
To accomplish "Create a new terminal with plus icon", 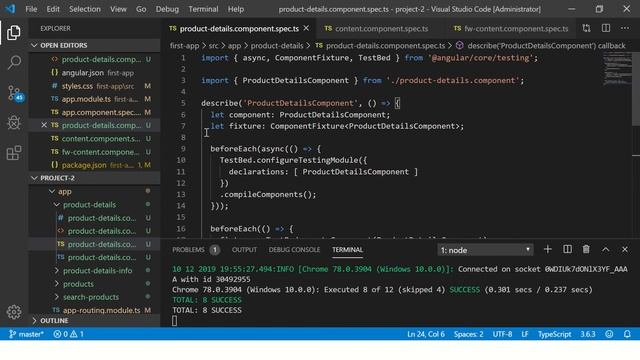I will pyautogui.click(x=548, y=249).
